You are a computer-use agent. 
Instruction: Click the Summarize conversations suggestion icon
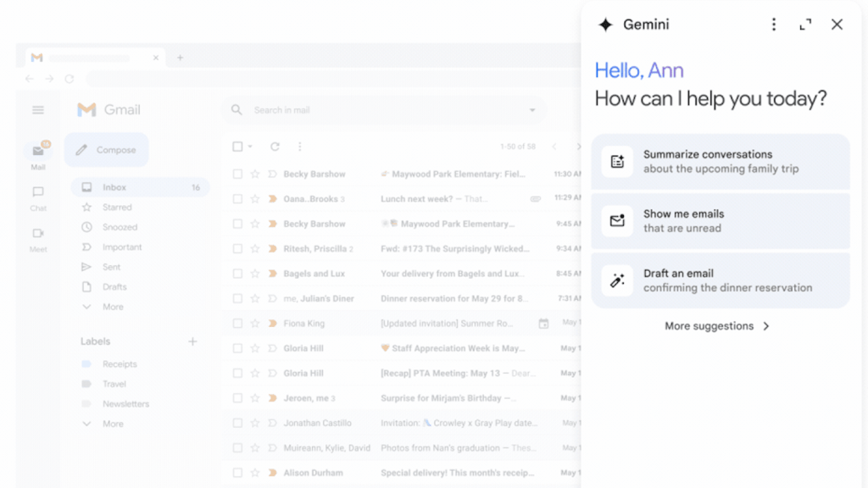click(x=617, y=162)
